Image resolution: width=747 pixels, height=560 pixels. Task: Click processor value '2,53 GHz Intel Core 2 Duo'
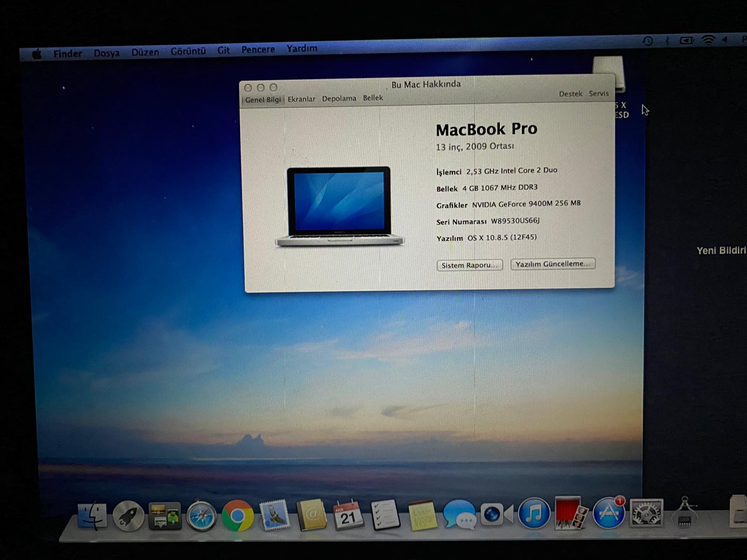[512, 171]
